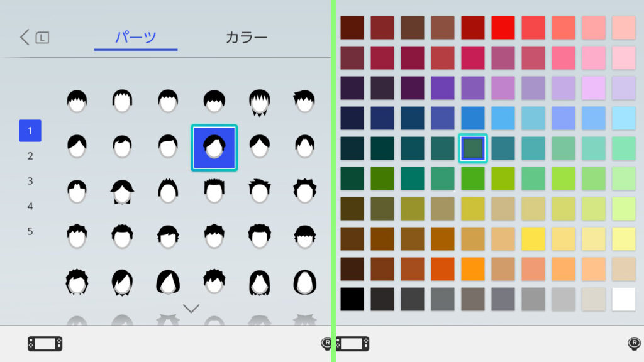Viewport: 644px width, 362px height.
Task: Choose the third hairstyle in the top row
Action: click(168, 101)
